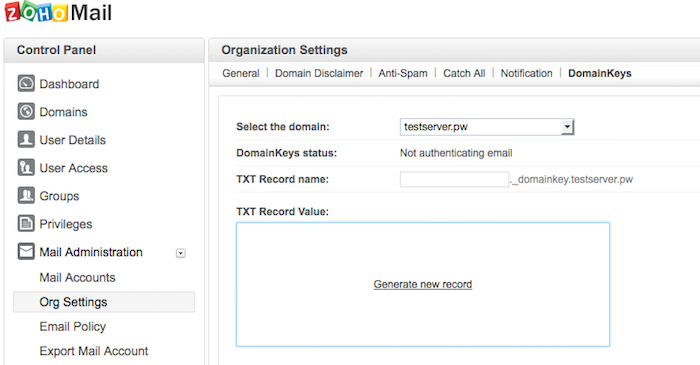This screenshot has height=365, width=700.
Task: Open the testserver.pw domain combo box
Action: tap(487, 127)
